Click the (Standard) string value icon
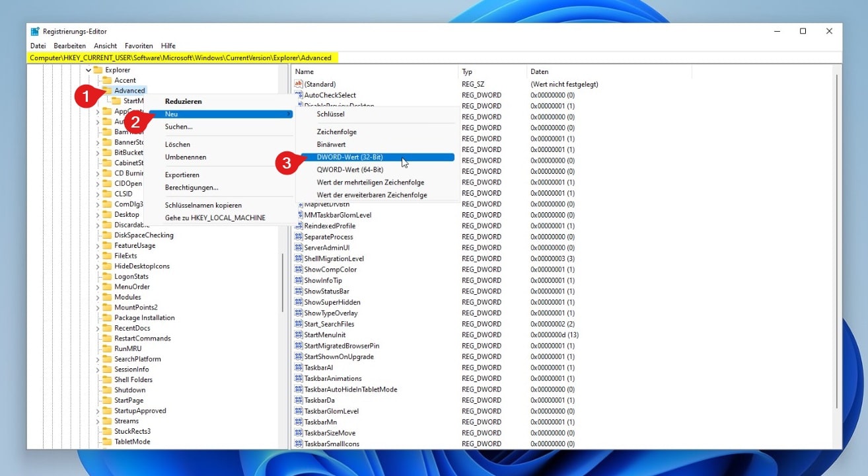This screenshot has width=868, height=476. tap(299, 85)
